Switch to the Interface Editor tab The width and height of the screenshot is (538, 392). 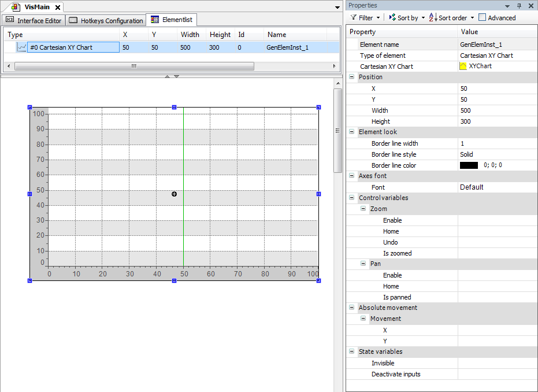tap(38, 20)
